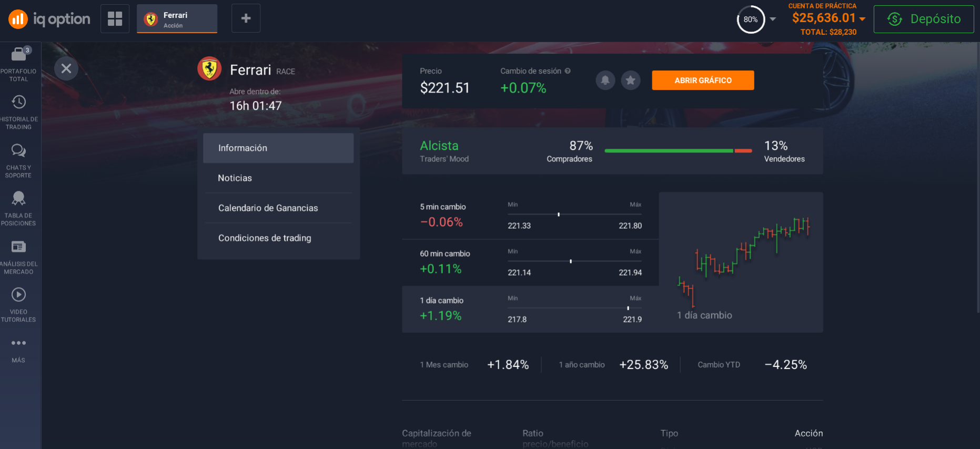Click the 5 min min-max range slider

click(574, 215)
